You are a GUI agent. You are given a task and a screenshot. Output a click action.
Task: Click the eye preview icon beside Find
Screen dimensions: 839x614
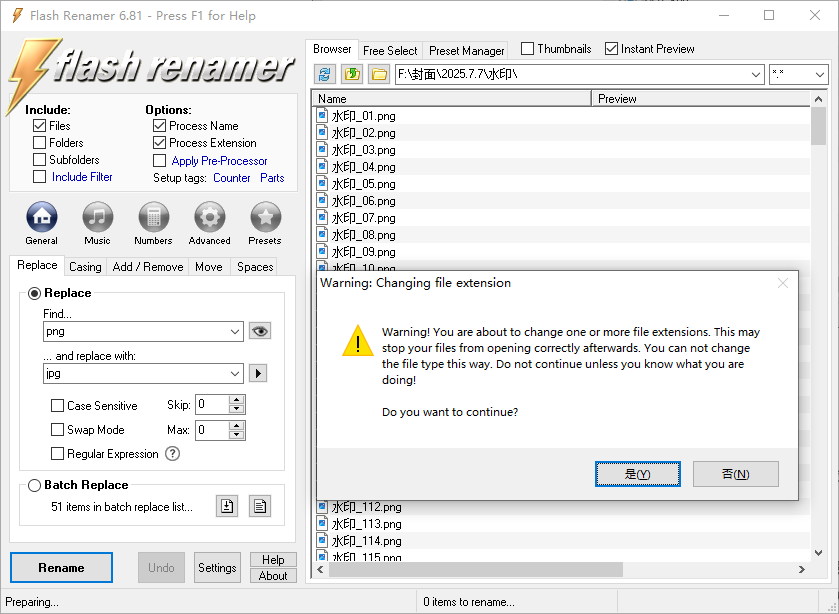(x=260, y=331)
